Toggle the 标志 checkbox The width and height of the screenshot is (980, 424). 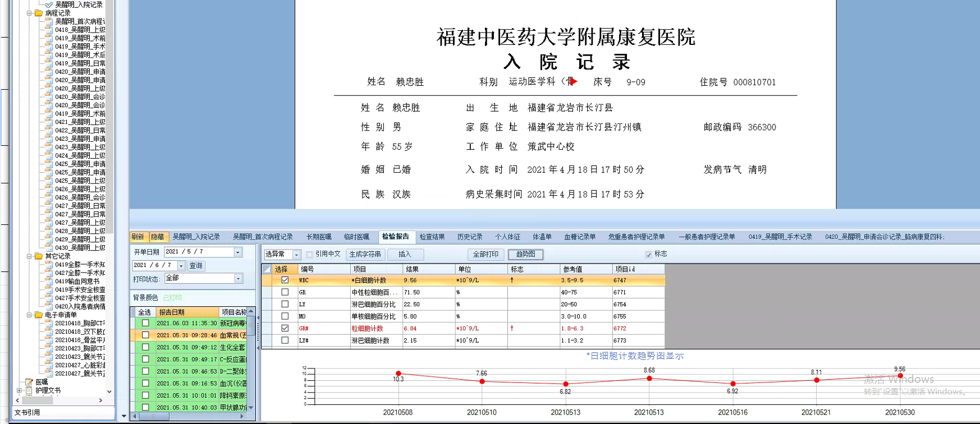point(649,255)
